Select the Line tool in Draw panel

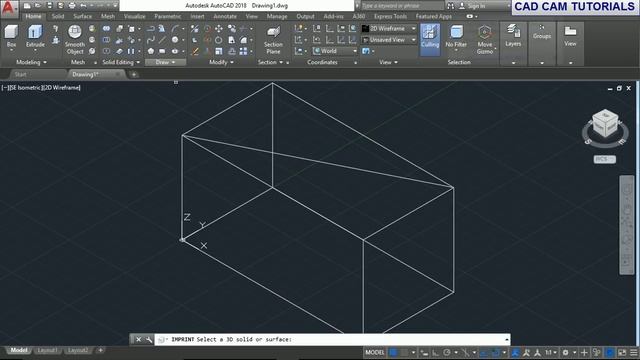tap(162, 40)
